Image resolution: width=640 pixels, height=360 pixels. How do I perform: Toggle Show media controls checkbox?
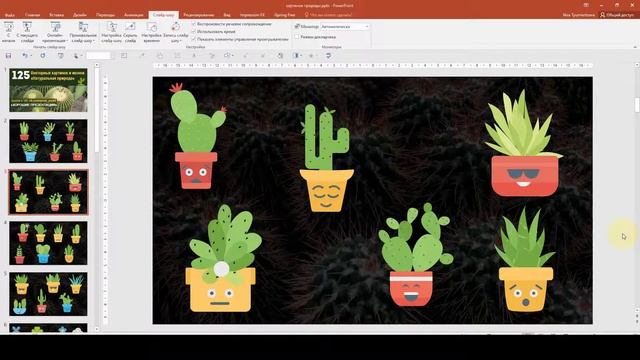tap(194, 39)
